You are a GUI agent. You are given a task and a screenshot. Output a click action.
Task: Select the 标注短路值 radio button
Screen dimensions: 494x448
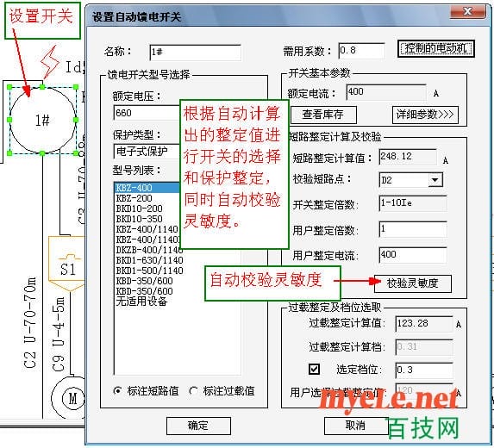[x=117, y=391]
